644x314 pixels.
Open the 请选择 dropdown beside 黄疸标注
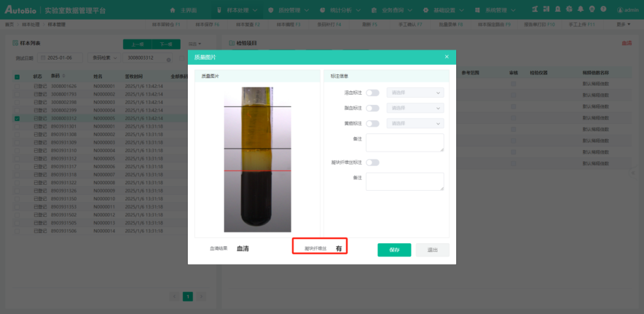[415, 123]
